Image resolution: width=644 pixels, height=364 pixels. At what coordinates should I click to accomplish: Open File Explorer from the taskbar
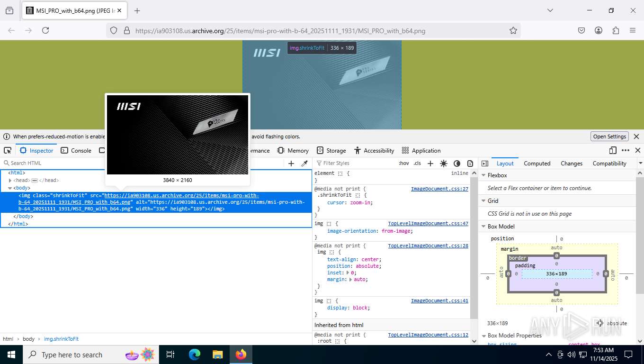(x=217, y=355)
